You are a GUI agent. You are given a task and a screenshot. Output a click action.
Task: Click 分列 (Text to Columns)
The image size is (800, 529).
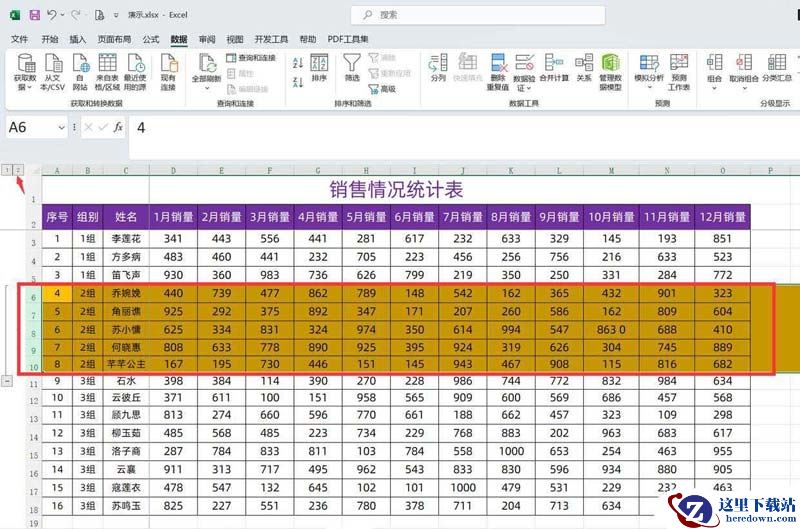click(438, 67)
